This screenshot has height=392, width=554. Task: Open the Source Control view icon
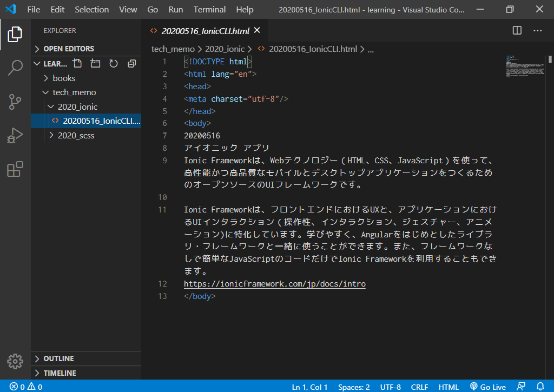click(x=15, y=102)
